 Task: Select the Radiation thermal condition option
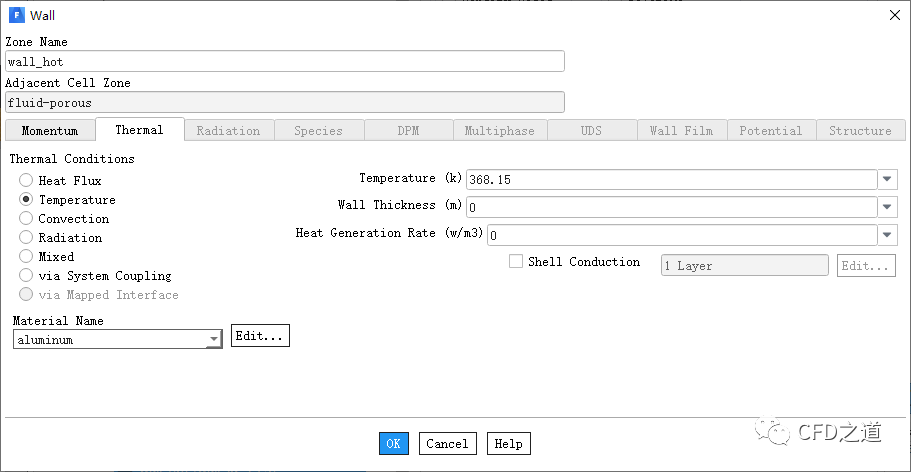[x=26, y=238]
